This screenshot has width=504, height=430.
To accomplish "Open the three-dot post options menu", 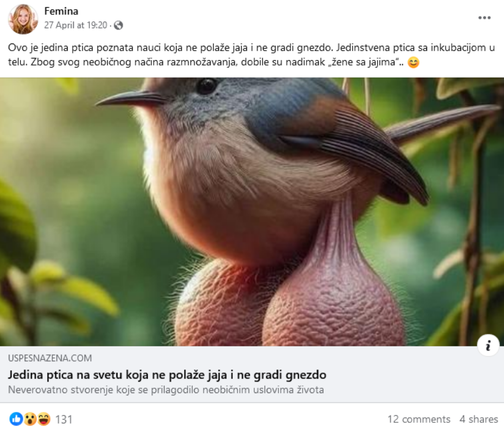I will 484,18.
